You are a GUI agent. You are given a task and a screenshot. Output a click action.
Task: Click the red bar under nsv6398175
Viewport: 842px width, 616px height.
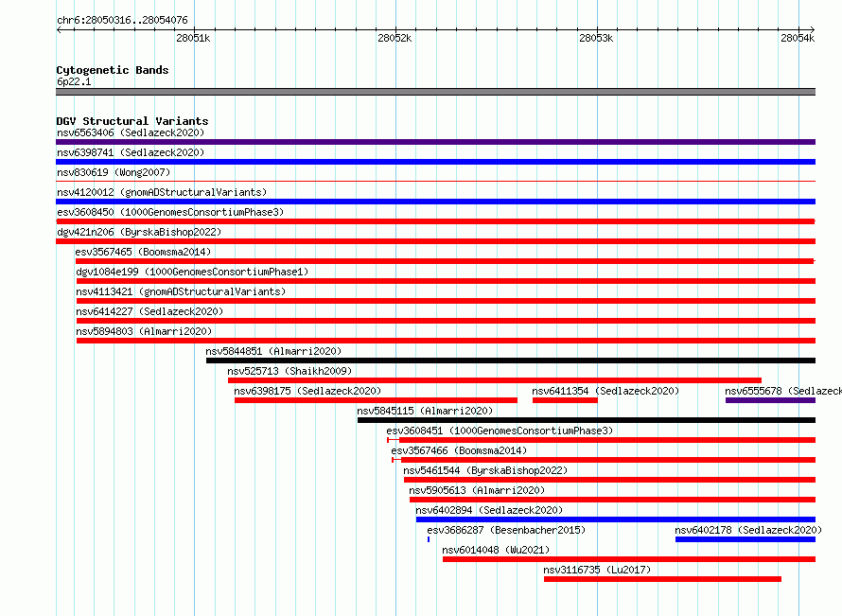coord(376,400)
